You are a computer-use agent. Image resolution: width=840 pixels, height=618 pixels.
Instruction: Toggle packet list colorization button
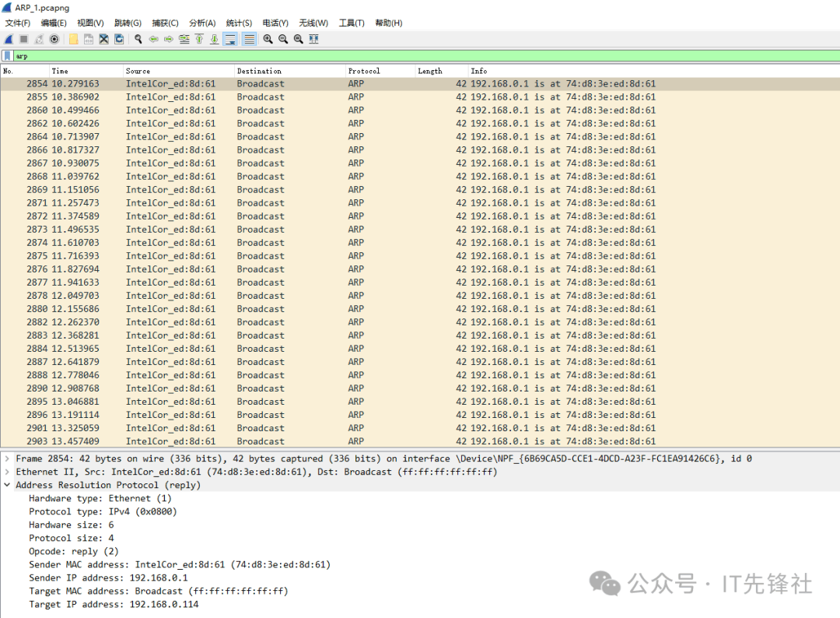click(x=249, y=39)
